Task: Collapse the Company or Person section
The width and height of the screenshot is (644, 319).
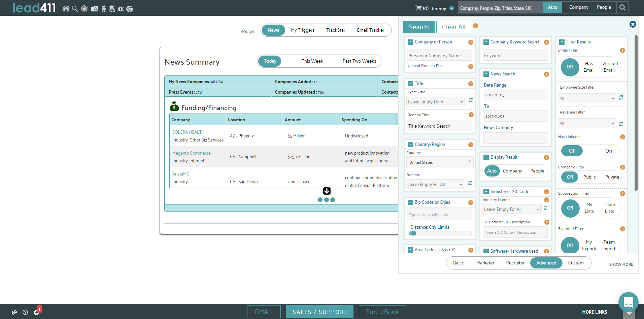Action: [x=410, y=42]
